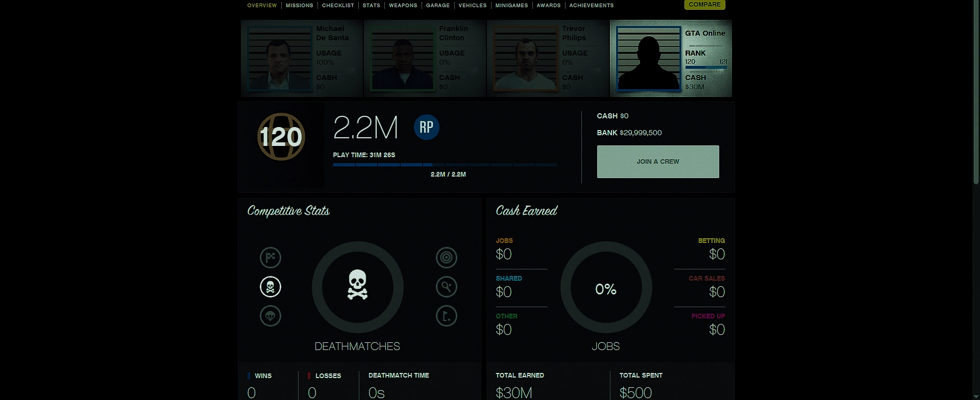980x400 pixels.
Task: Click the Car Sales cash value
Action: (x=717, y=292)
